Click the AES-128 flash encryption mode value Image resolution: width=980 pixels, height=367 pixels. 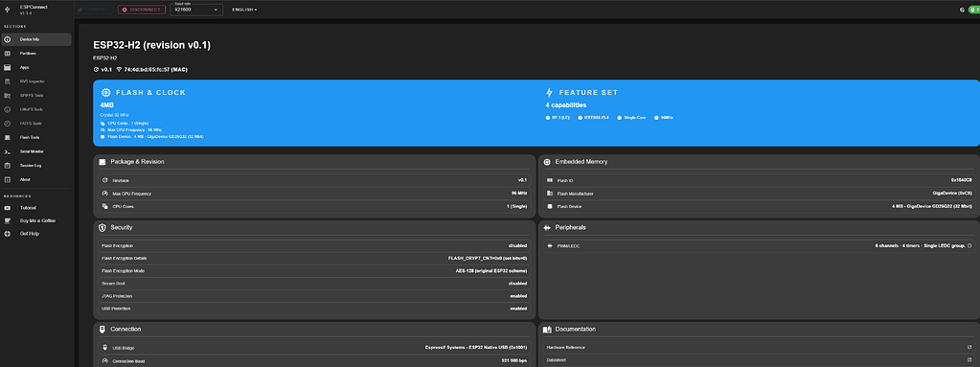[x=490, y=271]
